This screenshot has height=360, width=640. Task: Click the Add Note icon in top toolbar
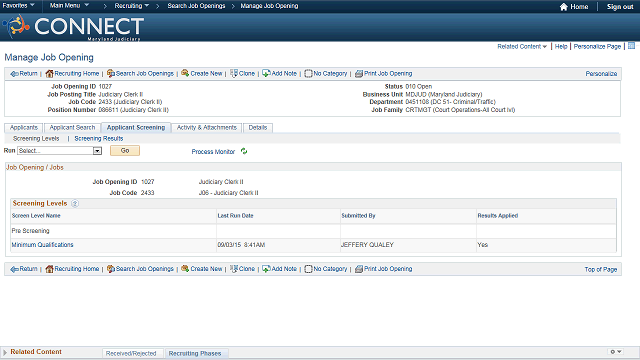266,73
